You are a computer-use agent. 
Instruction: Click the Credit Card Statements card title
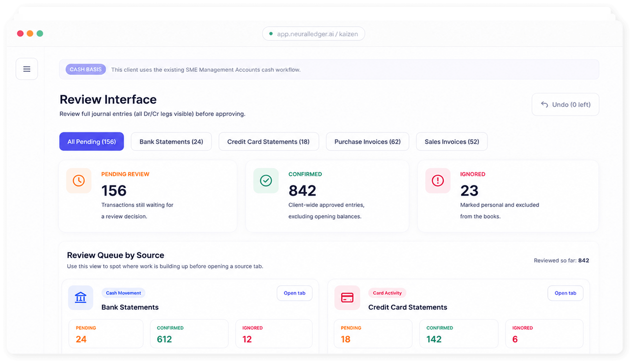[x=407, y=307]
